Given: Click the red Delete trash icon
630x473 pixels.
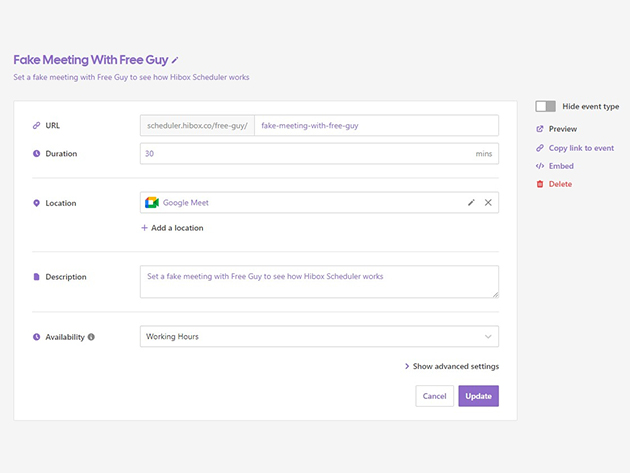Looking at the screenshot, I should [x=540, y=184].
